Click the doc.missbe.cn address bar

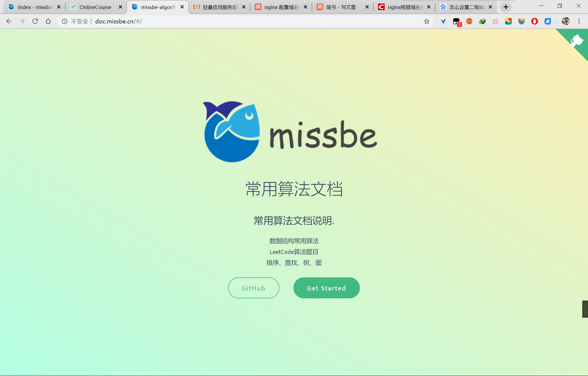click(x=245, y=21)
